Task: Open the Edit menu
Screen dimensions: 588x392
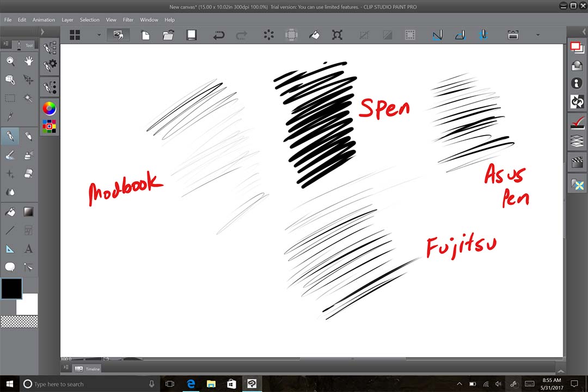Action: point(22,20)
